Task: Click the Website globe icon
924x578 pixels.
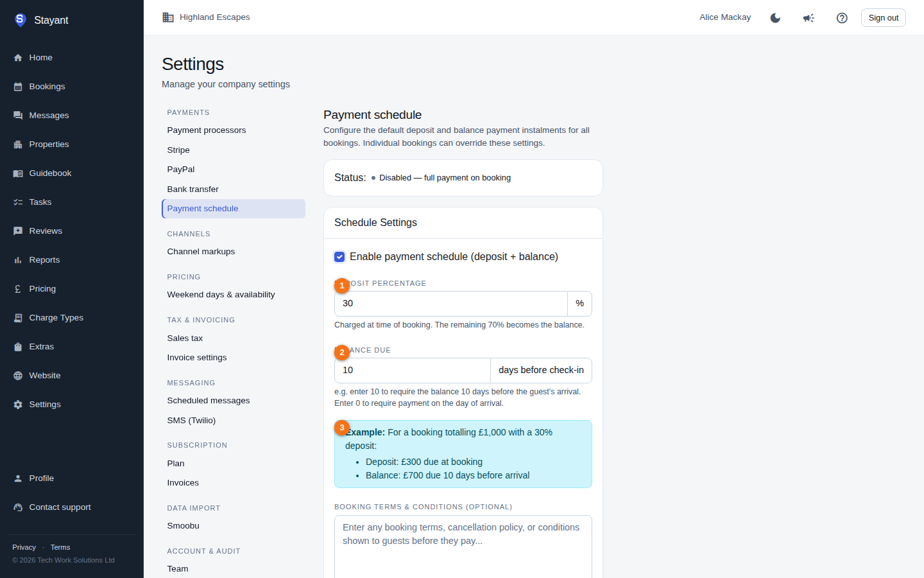Action: [x=18, y=376]
